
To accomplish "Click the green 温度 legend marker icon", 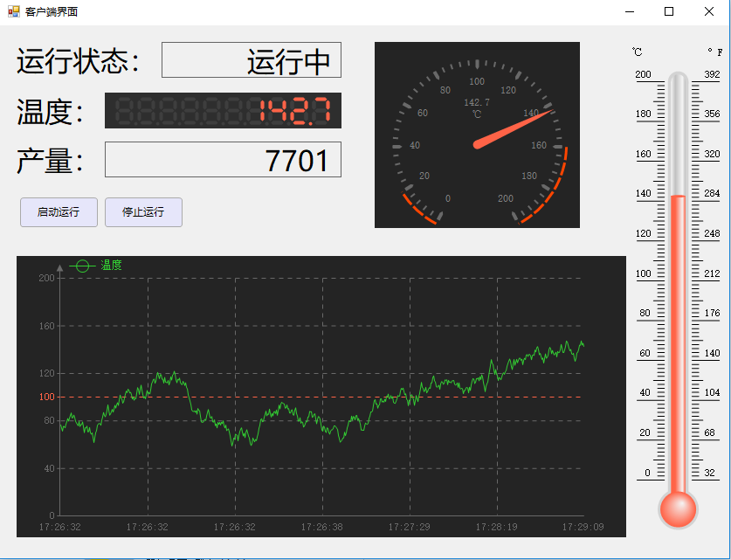I will (x=81, y=266).
